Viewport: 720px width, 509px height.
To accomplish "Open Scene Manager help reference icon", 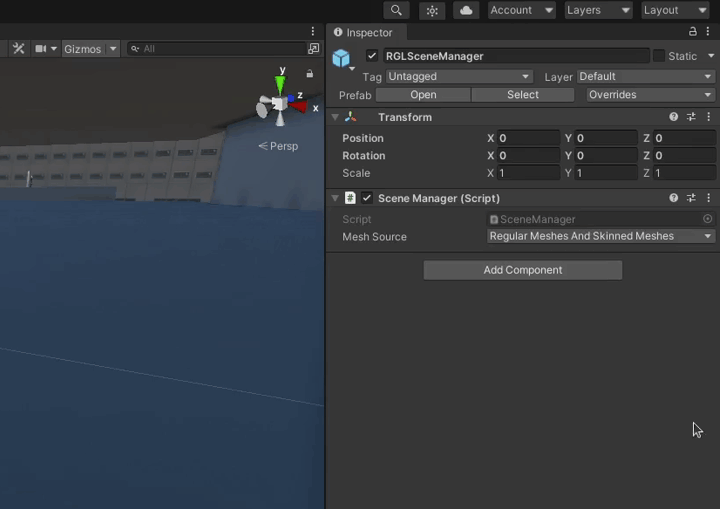I will pyautogui.click(x=673, y=198).
